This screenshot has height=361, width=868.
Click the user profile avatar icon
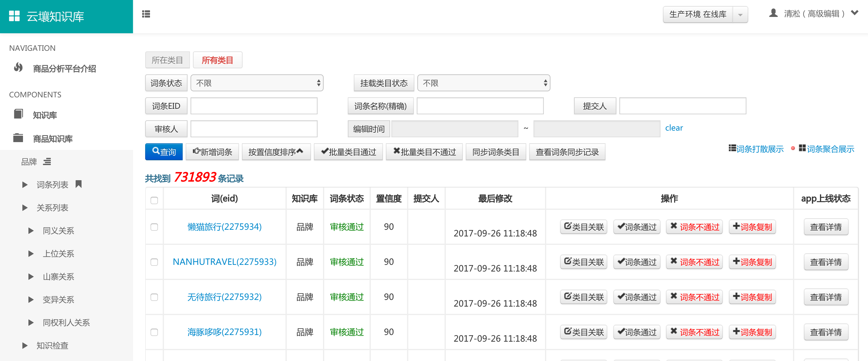773,13
